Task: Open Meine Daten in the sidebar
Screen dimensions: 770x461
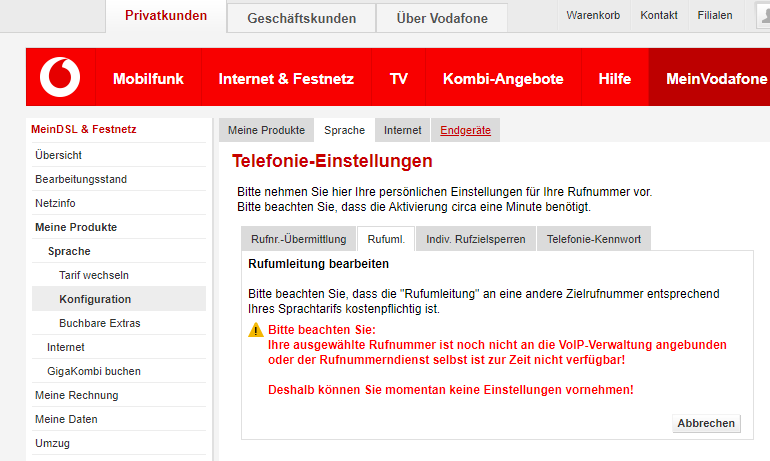Action: [119, 419]
